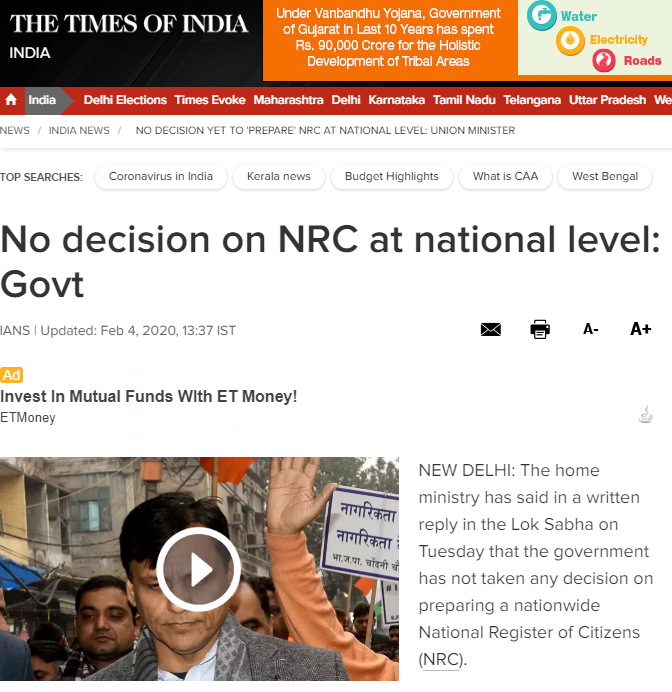This screenshot has height=692, width=672.
Task: Open the Invest In Mutual Funds ad link
Action: (149, 396)
